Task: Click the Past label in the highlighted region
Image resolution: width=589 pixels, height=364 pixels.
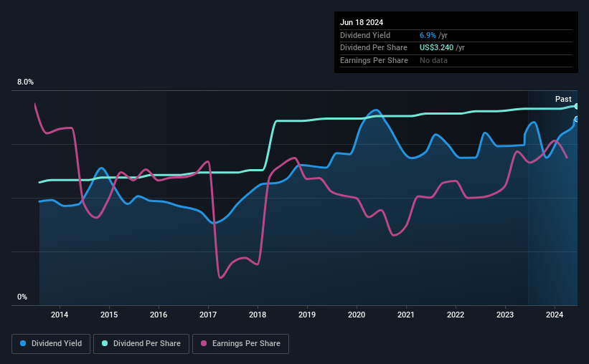Action: 563,99
